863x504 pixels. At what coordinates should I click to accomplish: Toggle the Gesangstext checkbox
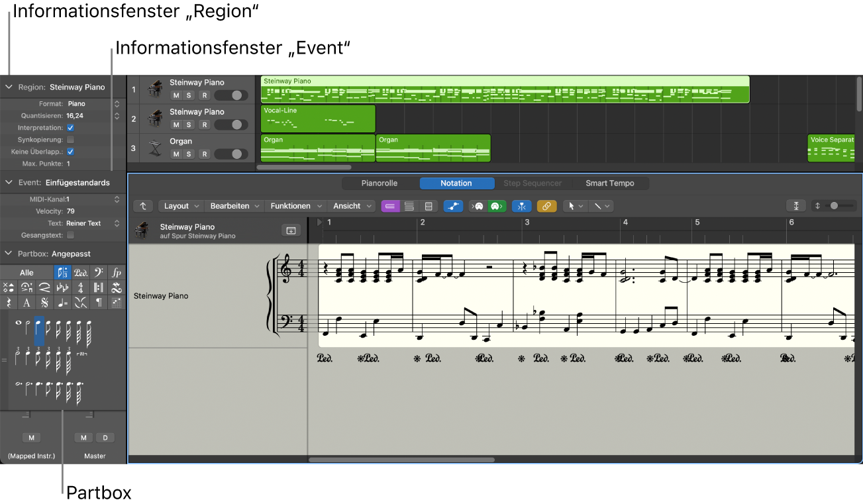(70, 235)
